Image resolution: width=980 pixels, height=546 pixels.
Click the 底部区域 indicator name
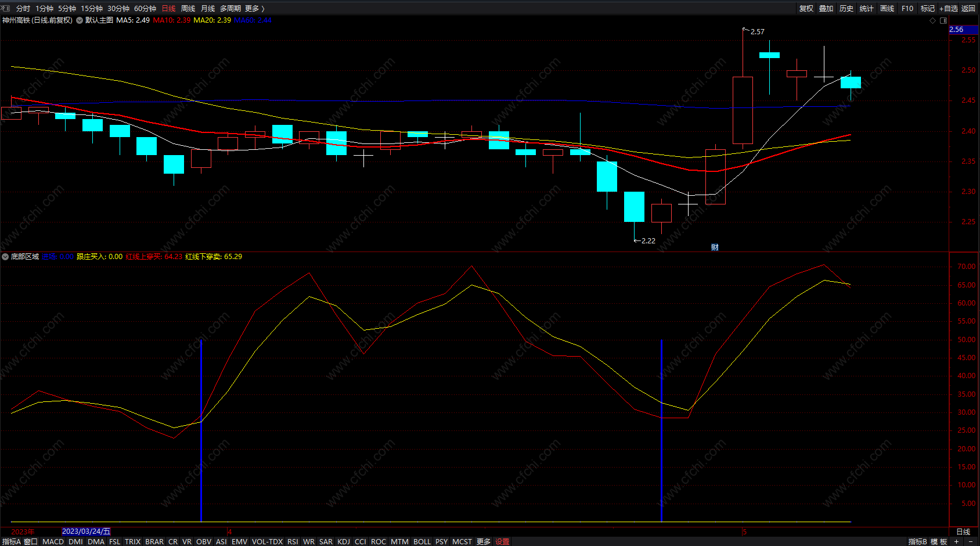click(25, 257)
